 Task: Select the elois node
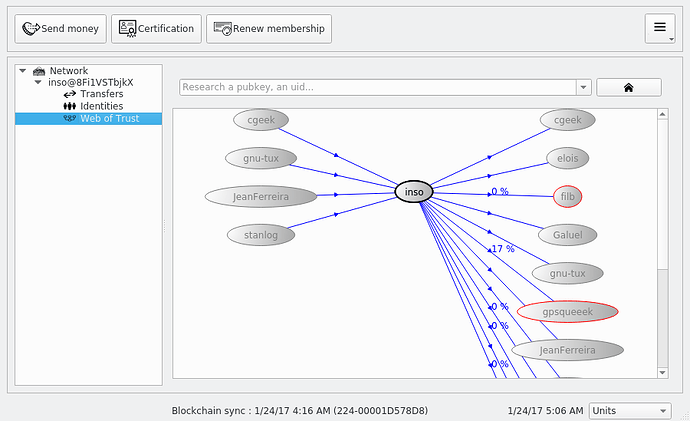(x=568, y=158)
